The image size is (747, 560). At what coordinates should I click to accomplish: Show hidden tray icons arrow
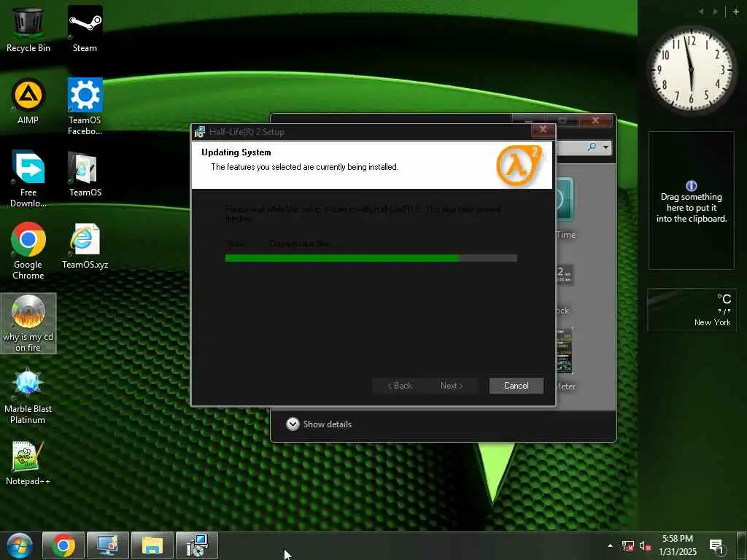[610, 545]
